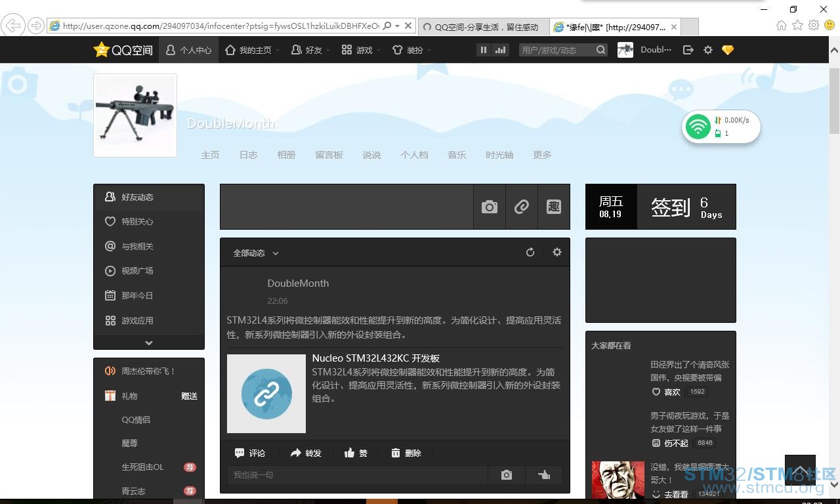Open 礼物 in the sidebar

(x=129, y=396)
